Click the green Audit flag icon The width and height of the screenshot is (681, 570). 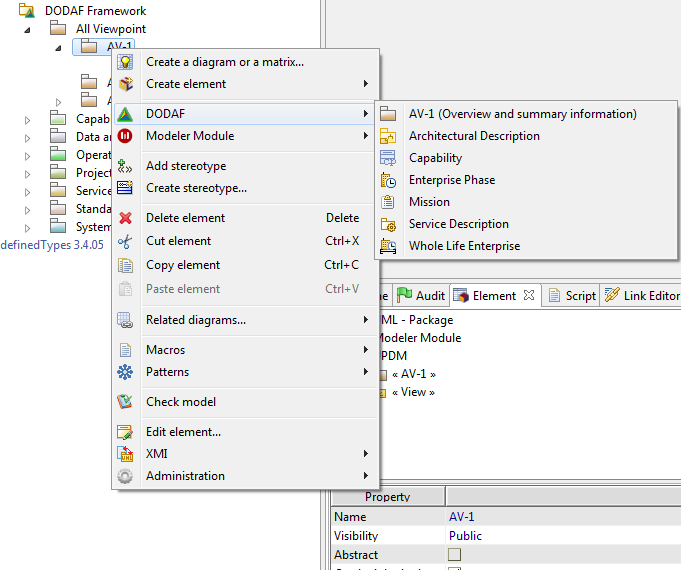[x=404, y=295]
